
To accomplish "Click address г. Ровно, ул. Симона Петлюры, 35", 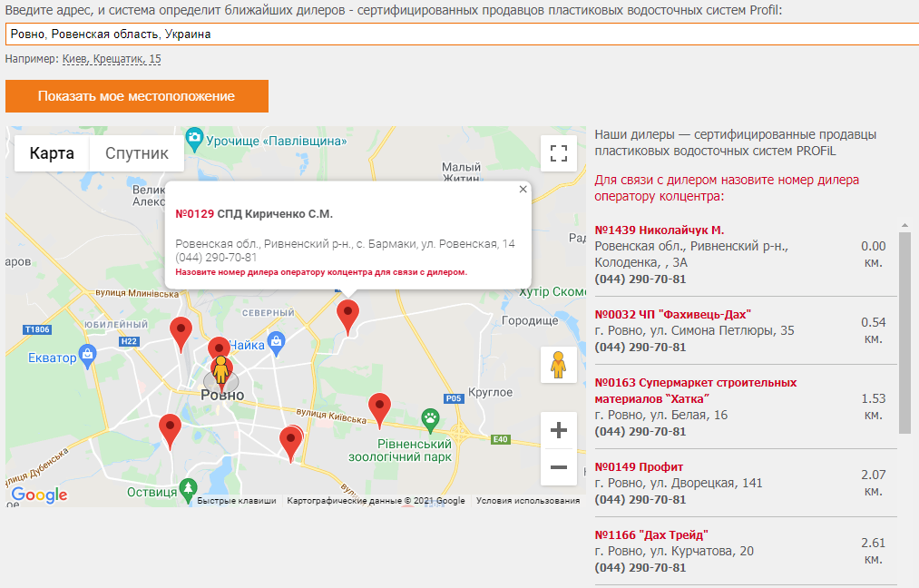I will [695, 330].
